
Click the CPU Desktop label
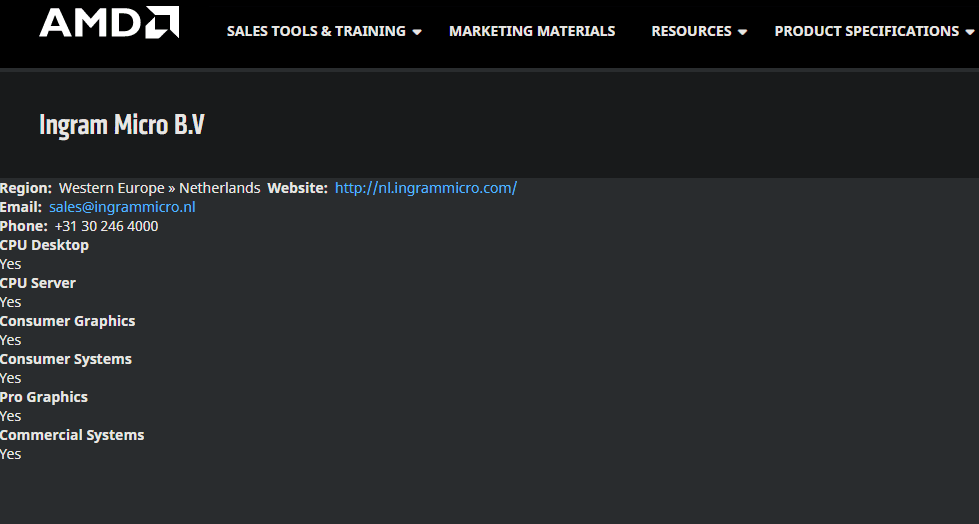tap(44, 245)
